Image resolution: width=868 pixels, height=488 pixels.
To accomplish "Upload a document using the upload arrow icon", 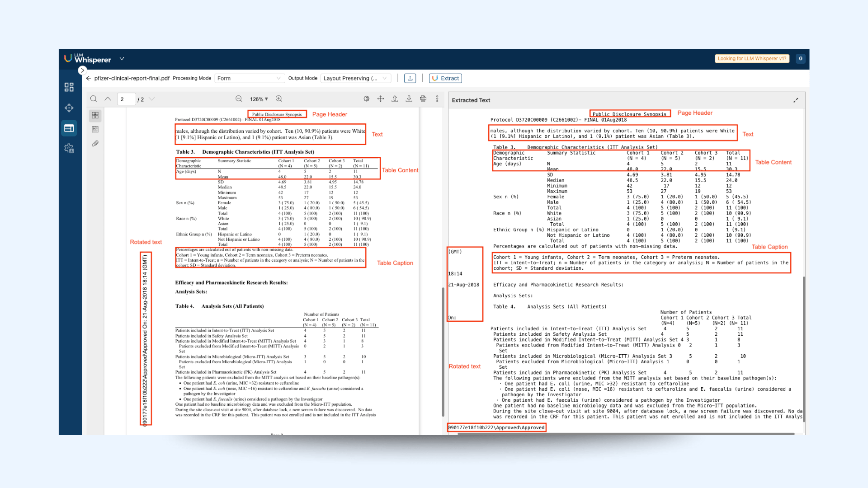I will (395, 99).
